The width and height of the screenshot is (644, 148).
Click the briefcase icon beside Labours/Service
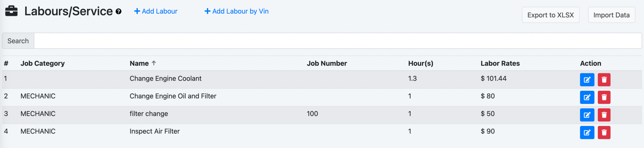click(12, 11)
